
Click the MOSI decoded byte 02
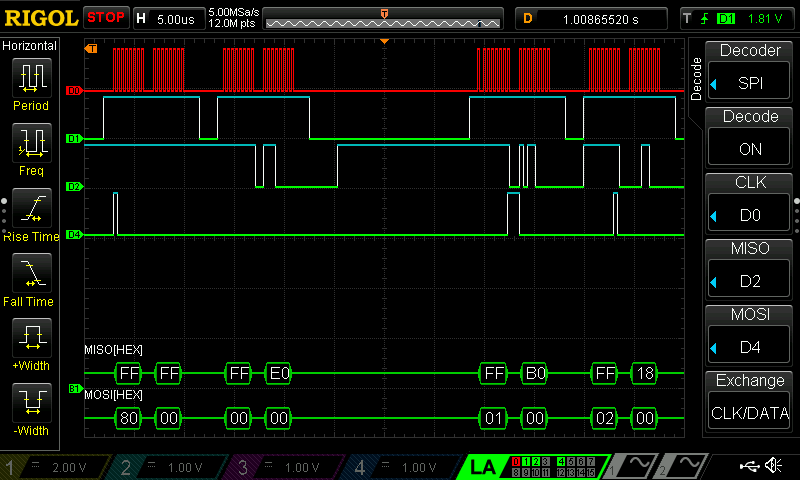tap(604, 418)
